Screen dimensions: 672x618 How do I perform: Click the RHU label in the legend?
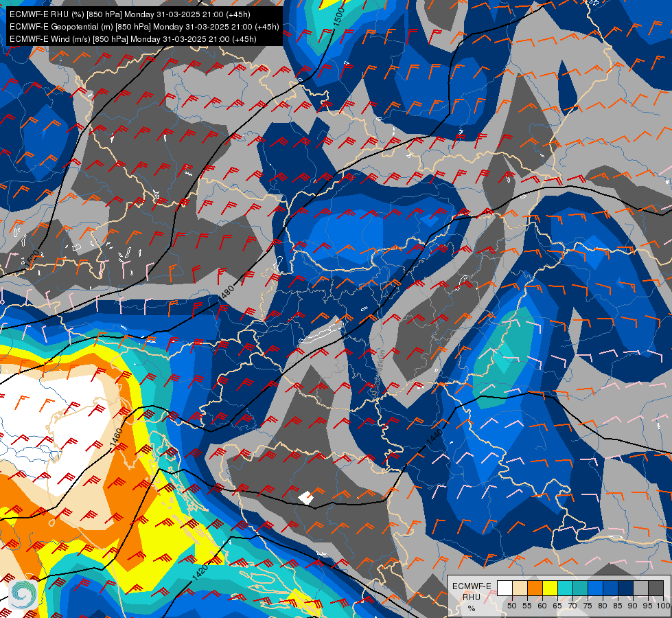(472, 597)
